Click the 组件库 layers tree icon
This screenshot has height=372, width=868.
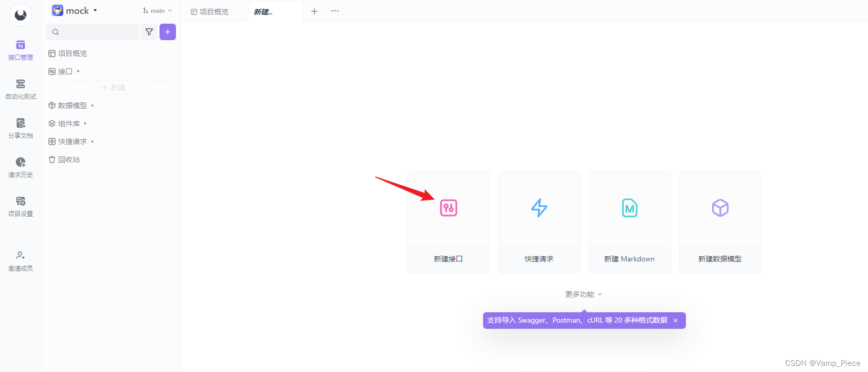(52, 123)
